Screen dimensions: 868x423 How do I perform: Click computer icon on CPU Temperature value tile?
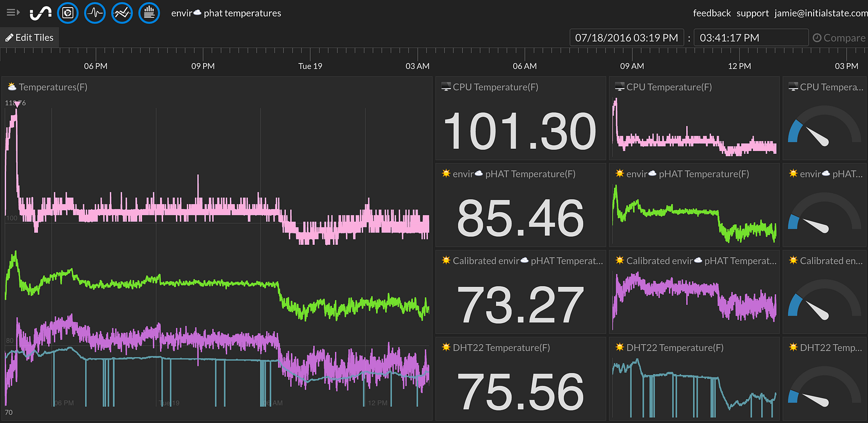(x=446, y=87)
